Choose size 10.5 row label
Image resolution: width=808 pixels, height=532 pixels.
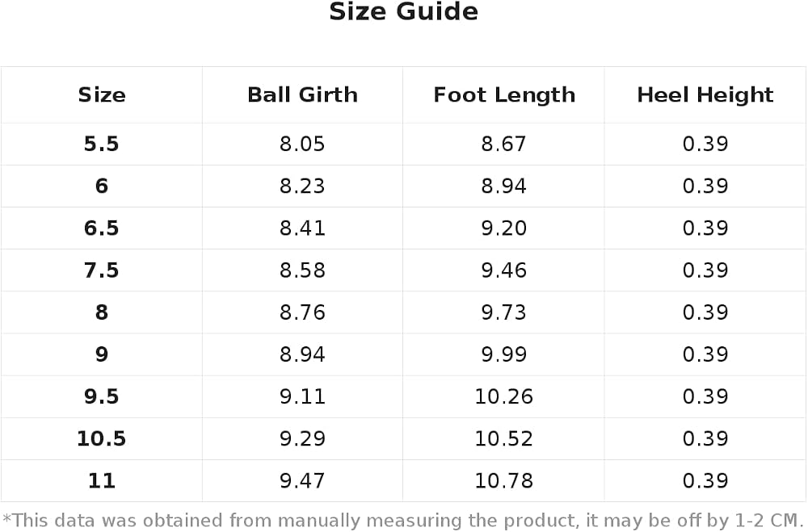[x=102, y=439]
